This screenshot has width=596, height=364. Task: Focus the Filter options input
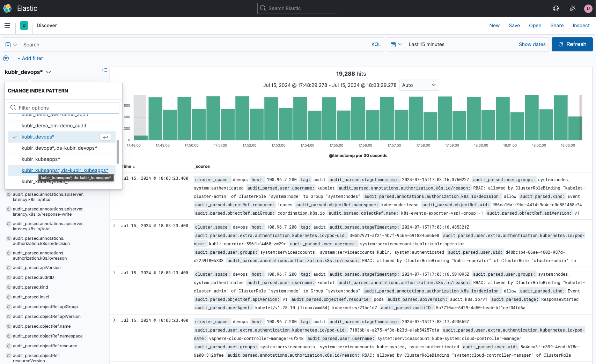[64, 108]
